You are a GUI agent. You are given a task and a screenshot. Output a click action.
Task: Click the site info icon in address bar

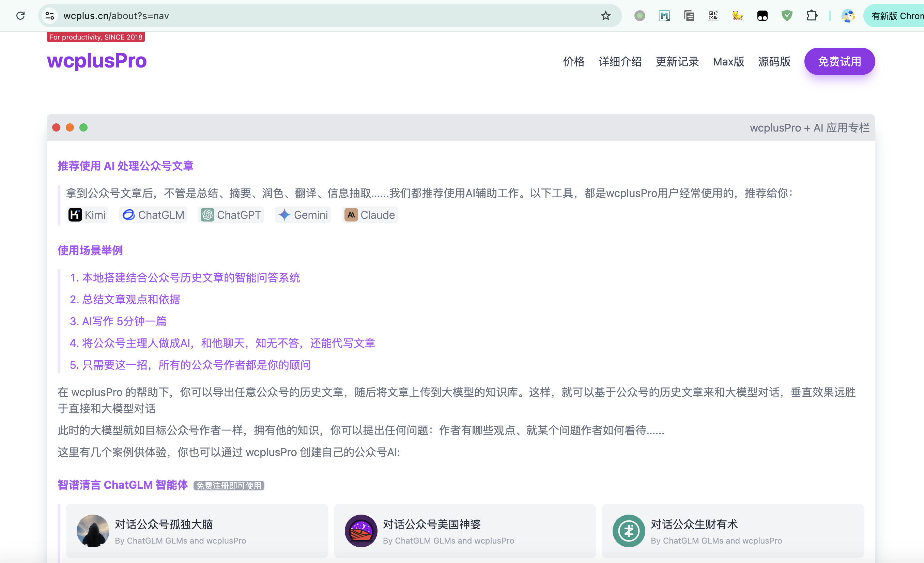50,16
